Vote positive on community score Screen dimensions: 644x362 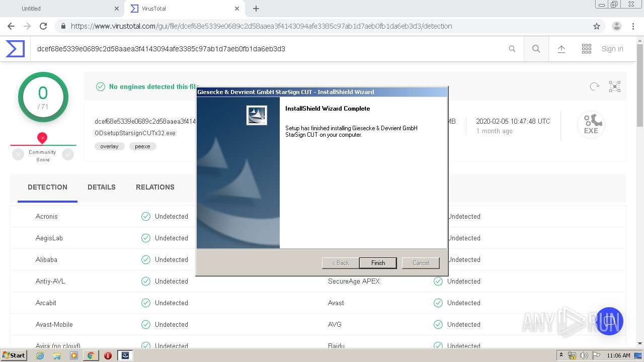coord(68,155)
